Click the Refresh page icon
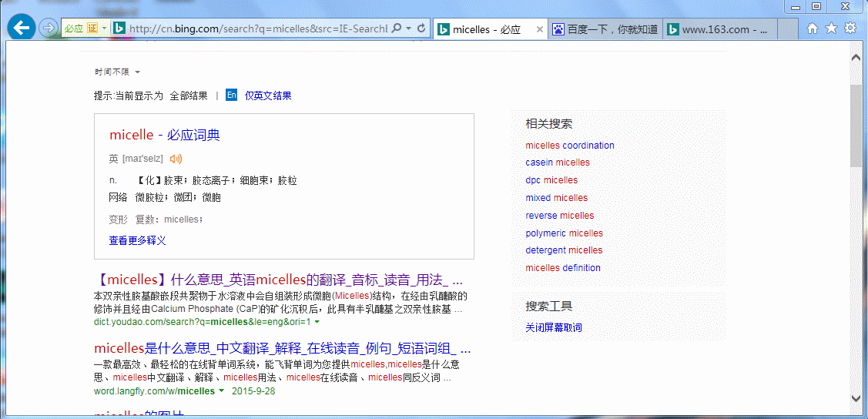 [421, 28]
